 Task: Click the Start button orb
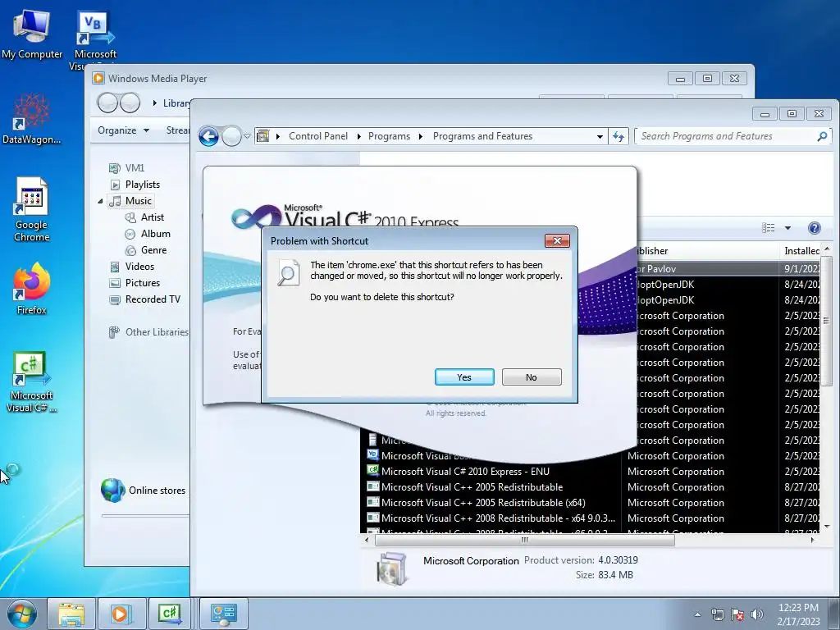pos(21,614)
